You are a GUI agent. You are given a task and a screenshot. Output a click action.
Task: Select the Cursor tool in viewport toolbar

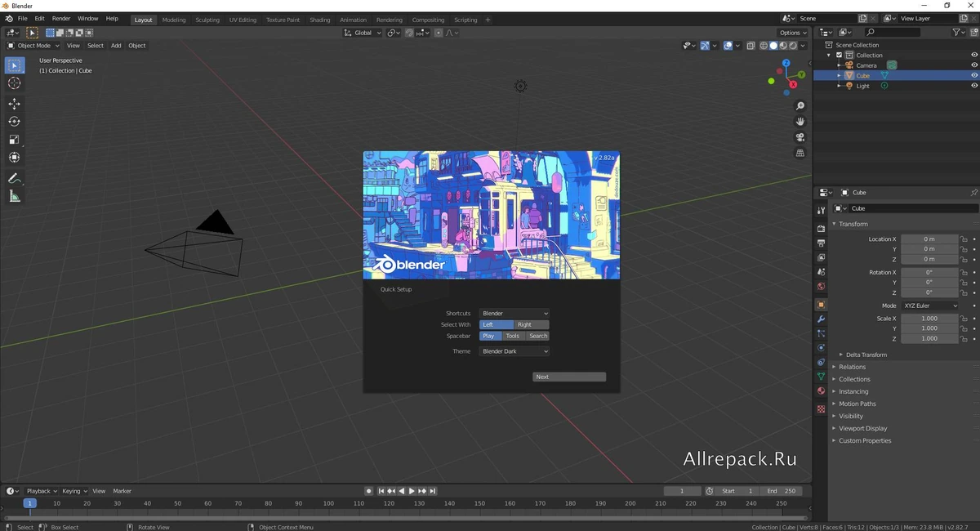pyautogui.click(x=14, y=83)
